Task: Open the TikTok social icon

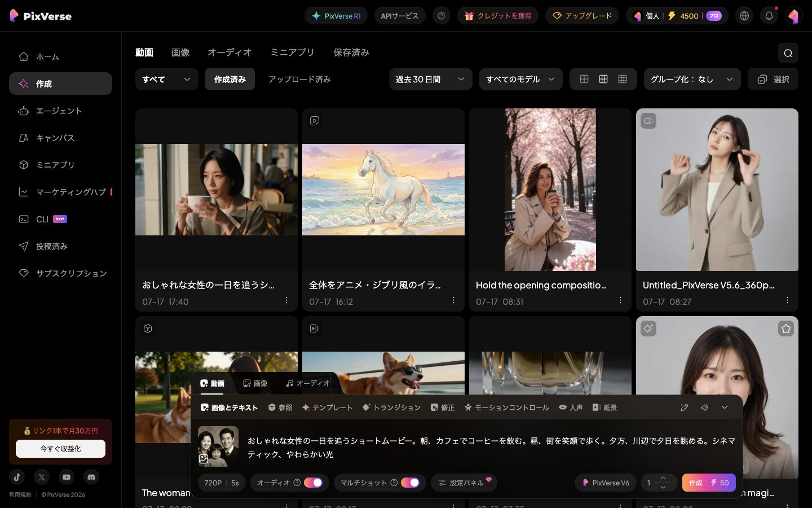Action: (x=17, y=477)
